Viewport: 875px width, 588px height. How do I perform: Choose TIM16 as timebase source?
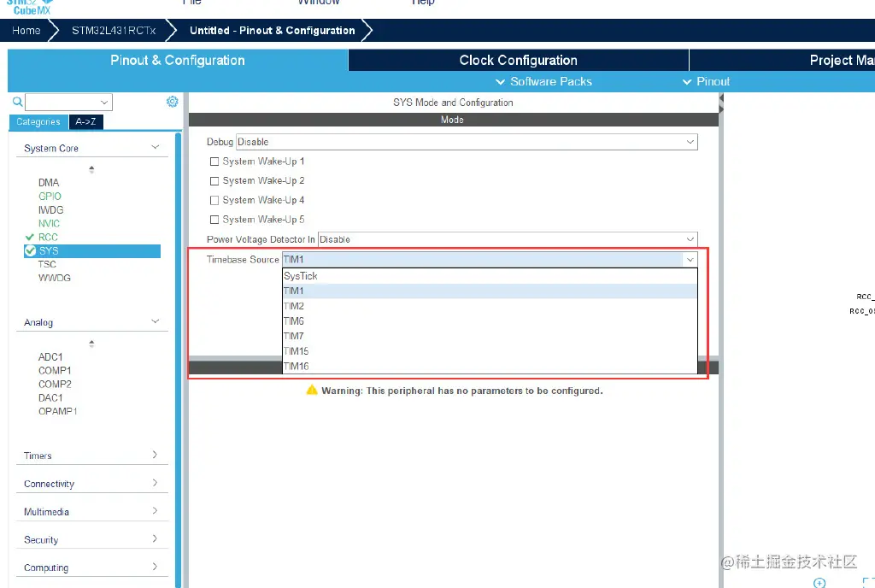point(490,367)
